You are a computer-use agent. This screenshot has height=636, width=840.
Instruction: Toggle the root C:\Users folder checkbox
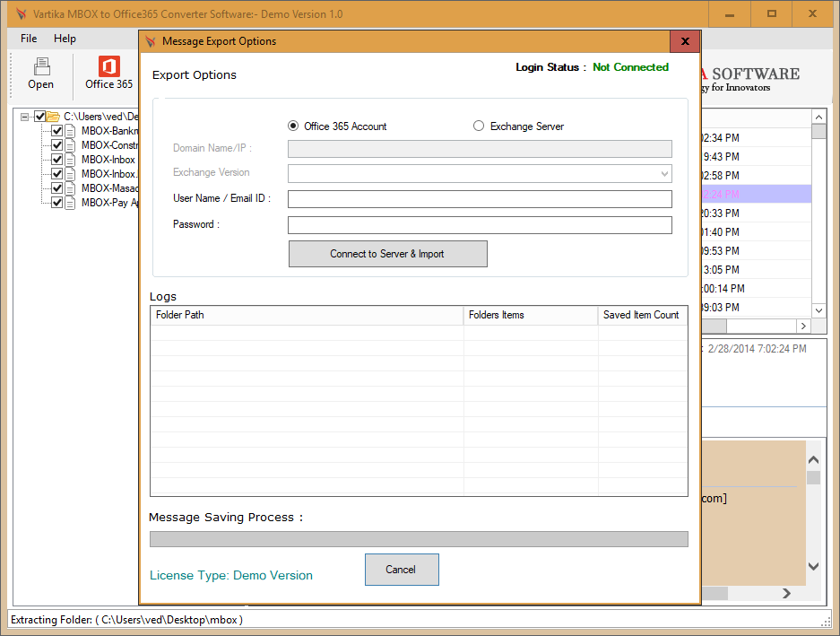[39, 117]
